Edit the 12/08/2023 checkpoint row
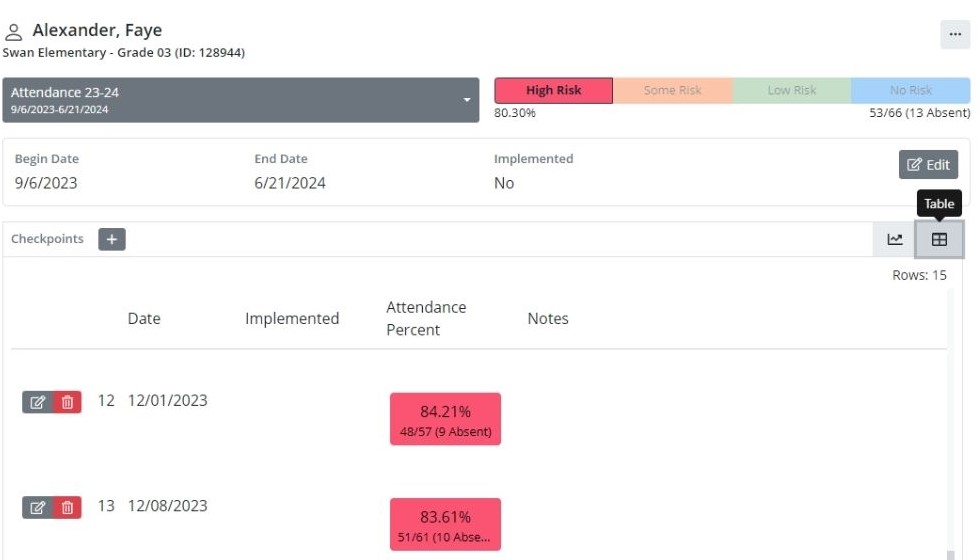Viewport: 980px width, 560px height. 38,507
